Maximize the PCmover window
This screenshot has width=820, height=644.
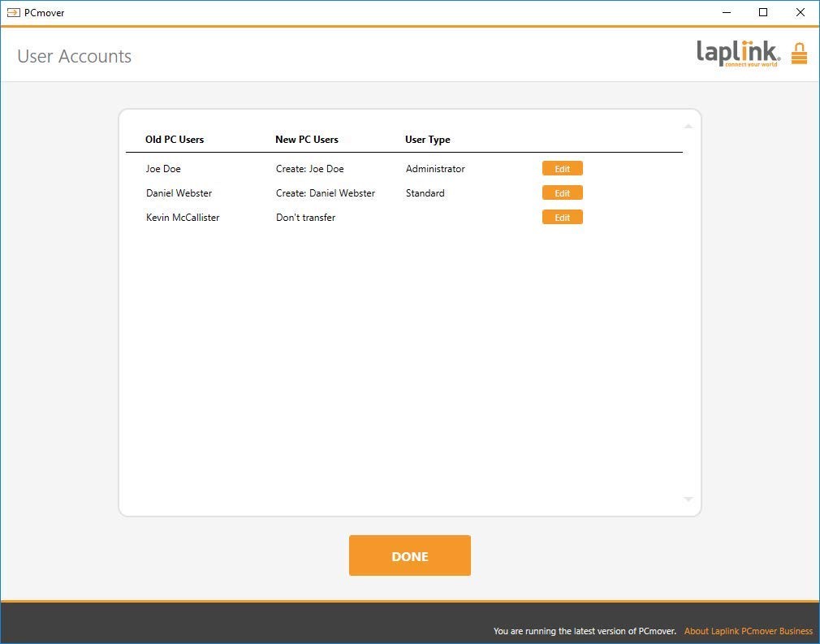[763, 12]
